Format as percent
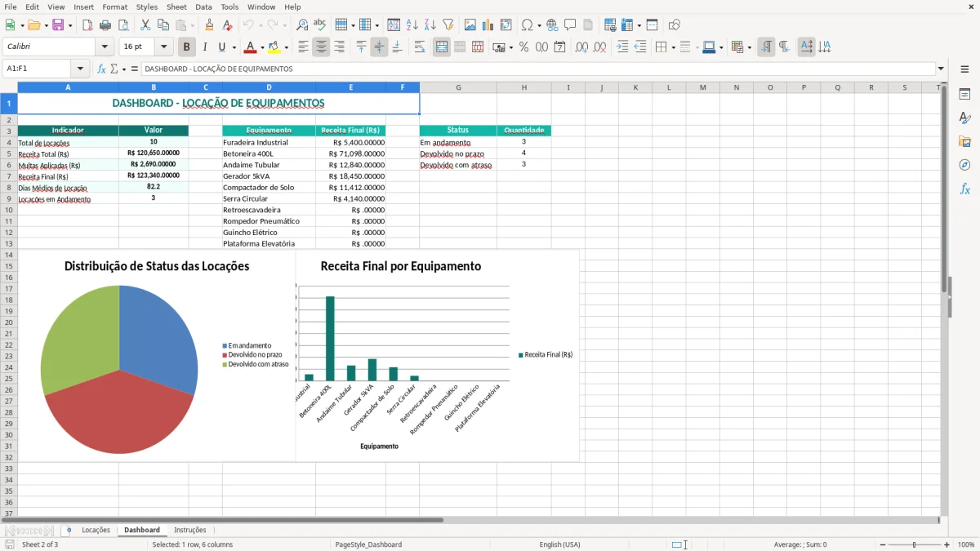 click(x=523, y=47)
